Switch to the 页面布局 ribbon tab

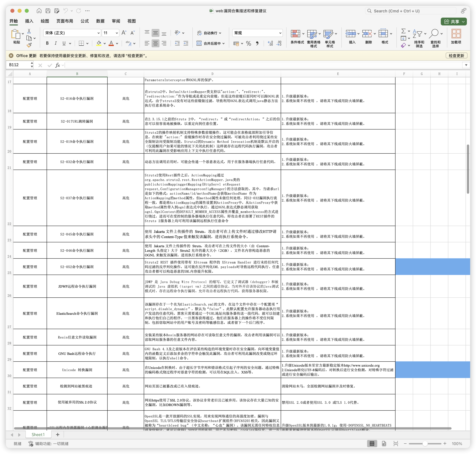coord(65,21)
